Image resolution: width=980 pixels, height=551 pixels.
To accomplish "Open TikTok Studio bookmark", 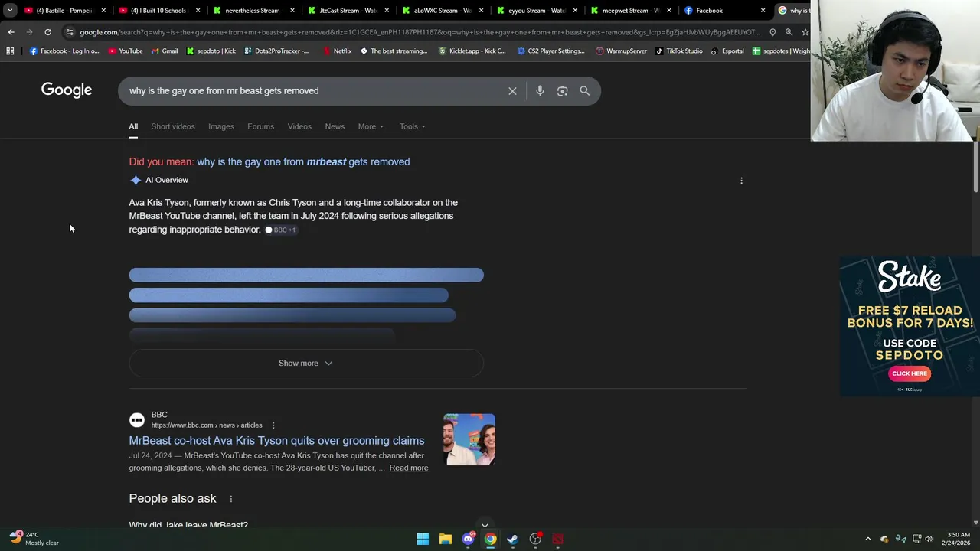I will pos(678,51).
